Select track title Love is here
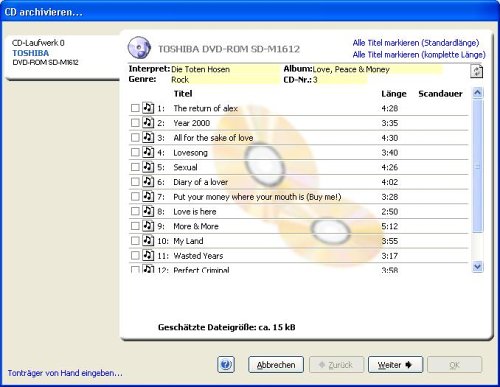 coord(195,211)
